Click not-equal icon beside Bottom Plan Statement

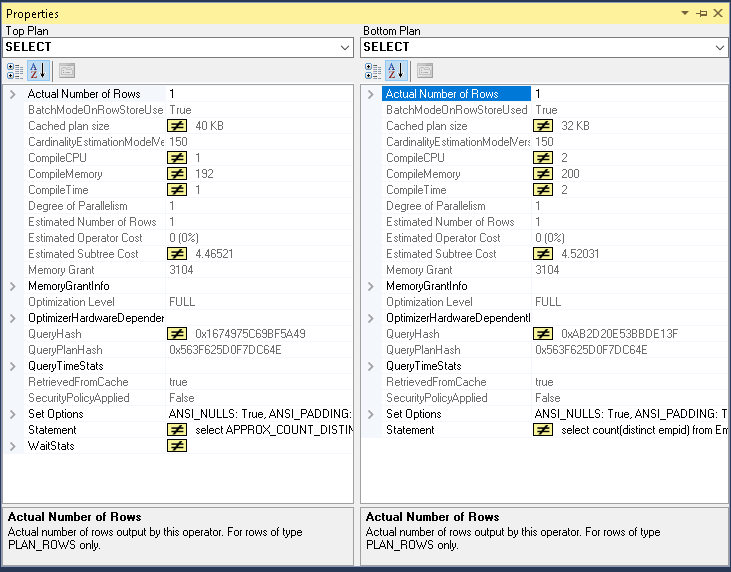pyautogui.click(x=543, y=430)
